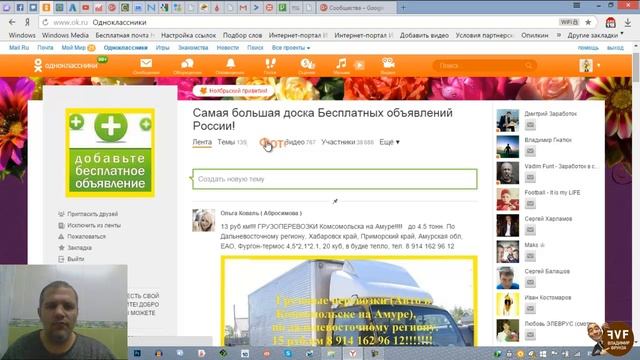Open 'Настройка ссылок' bookmark
The image size is (640, 360).
188,36
